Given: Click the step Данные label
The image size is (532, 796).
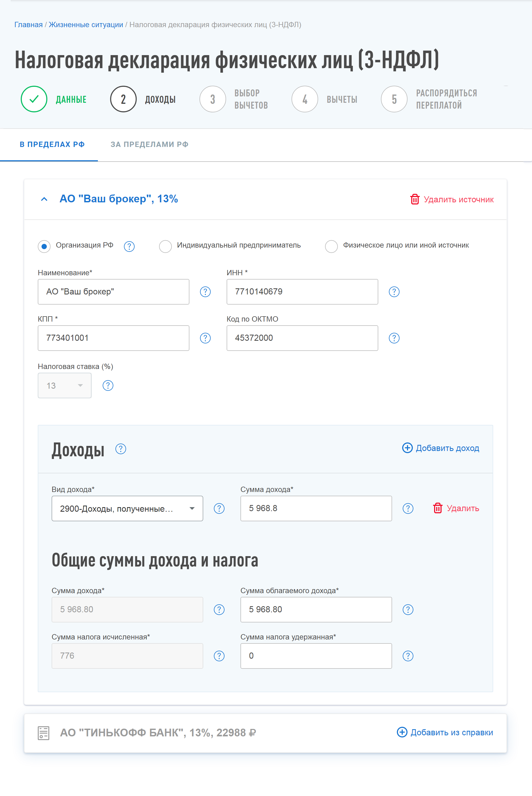Looking at the screenshot, I should pyautogui.click(x=71, y=100).
